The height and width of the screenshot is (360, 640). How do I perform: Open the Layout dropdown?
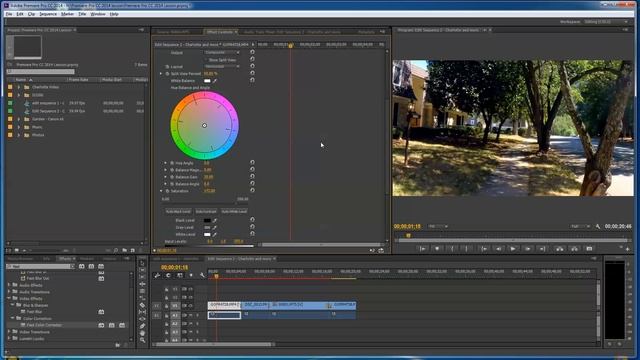pos(222,66)
